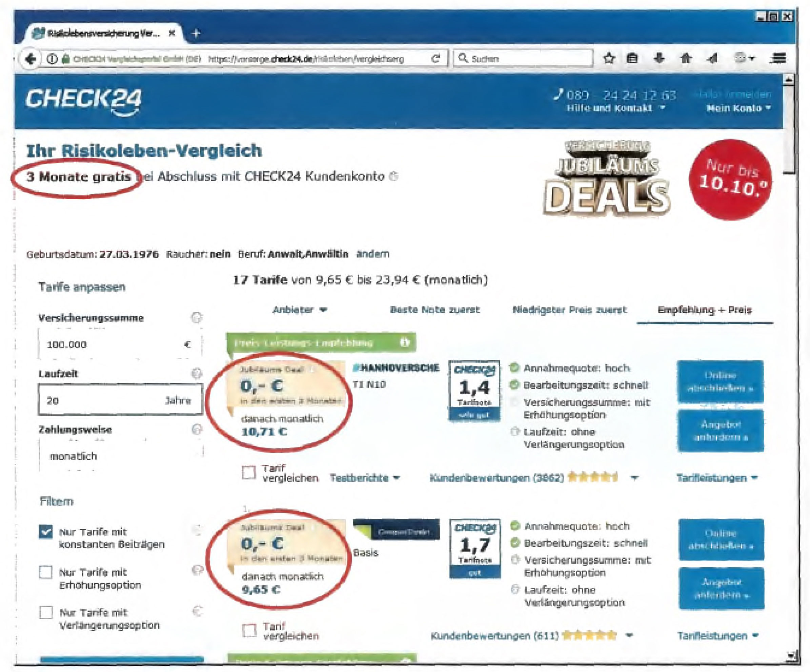The image size is (810, 672).
Task: Open the Anbieter dropdown
Action: tap(300, 310)
